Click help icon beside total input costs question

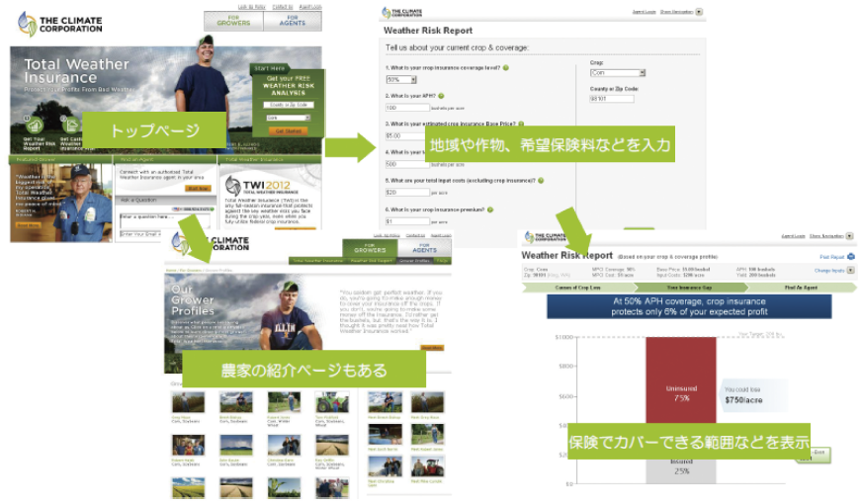541,181
